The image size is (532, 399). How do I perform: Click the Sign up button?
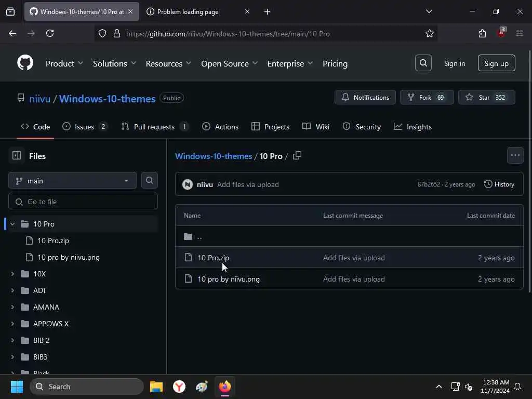pos(496,63)
